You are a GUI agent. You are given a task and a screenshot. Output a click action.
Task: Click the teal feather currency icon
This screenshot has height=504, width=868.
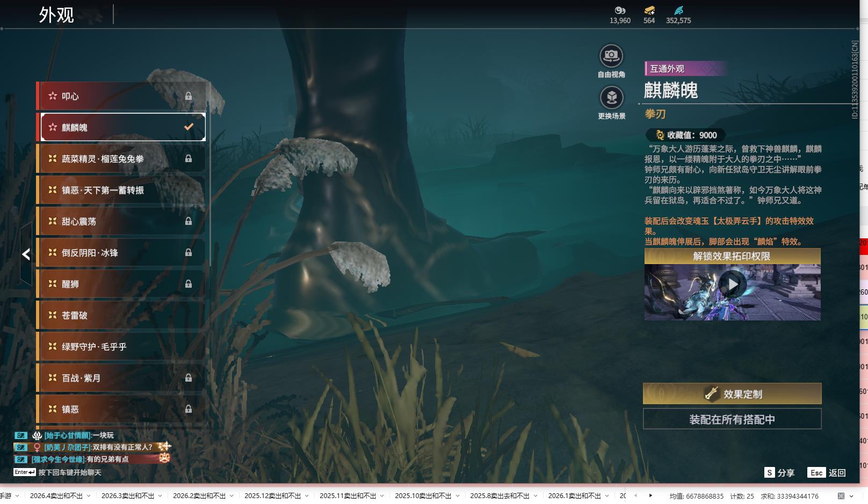click(678, 10)
